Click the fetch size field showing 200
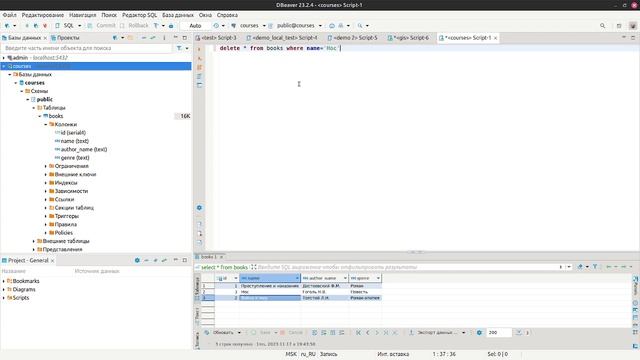The image size is (640, 360). tap(498, 333)
